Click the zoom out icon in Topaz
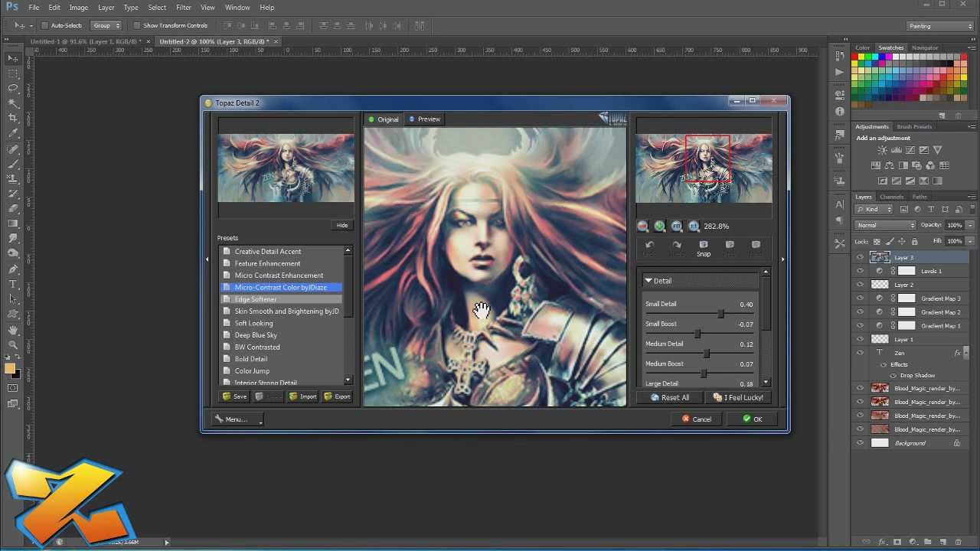Viewport: 980px width, 551px height. point(643,227)
